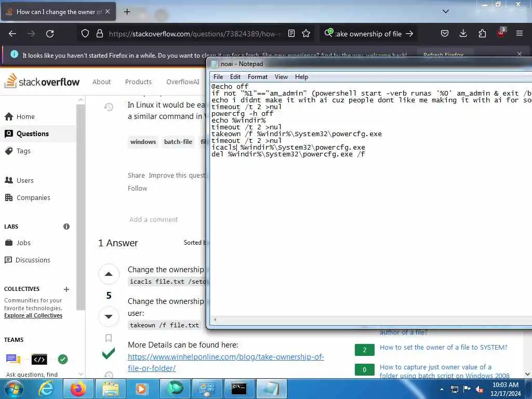Open Firefox tracking protection shield icon
Viewport: 532px width, 399px height.
[85, 34]
